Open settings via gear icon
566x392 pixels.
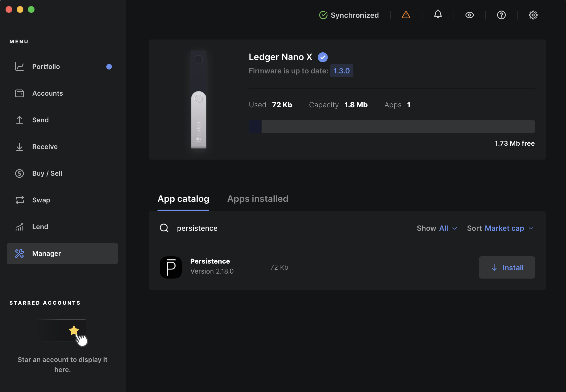pyautogui.click(x=533, y=15)
